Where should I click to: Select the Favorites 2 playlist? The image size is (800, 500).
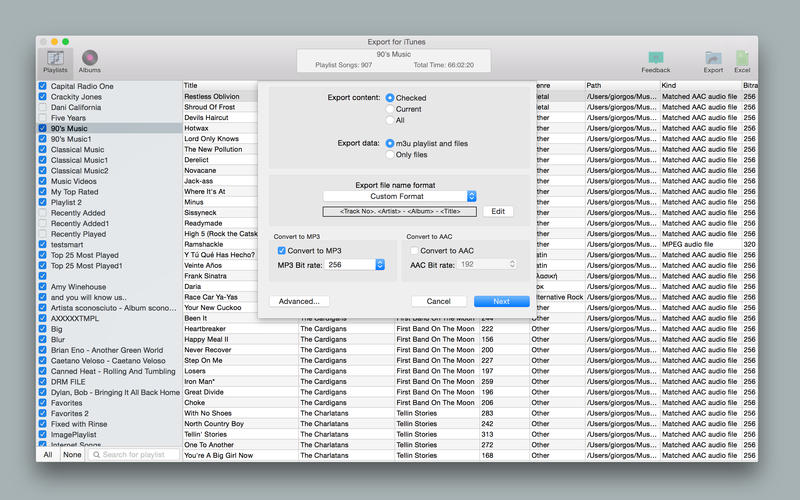point(69,413)
